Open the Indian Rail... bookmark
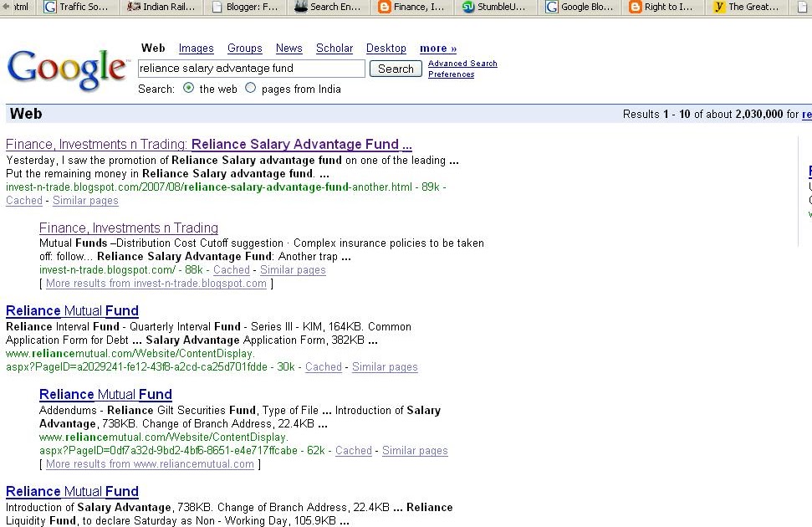 tap(161, 8)
